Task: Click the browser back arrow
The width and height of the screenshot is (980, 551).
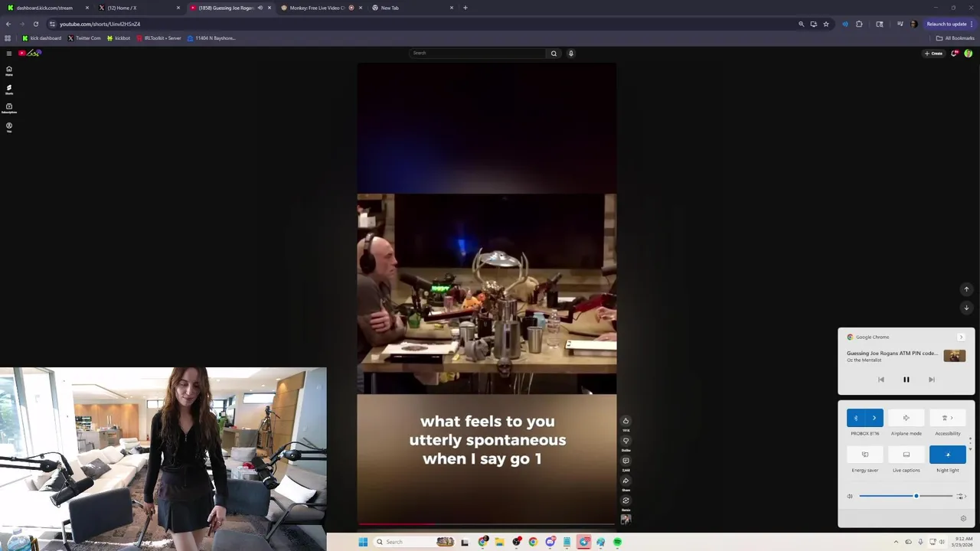Action: [8, 24]
